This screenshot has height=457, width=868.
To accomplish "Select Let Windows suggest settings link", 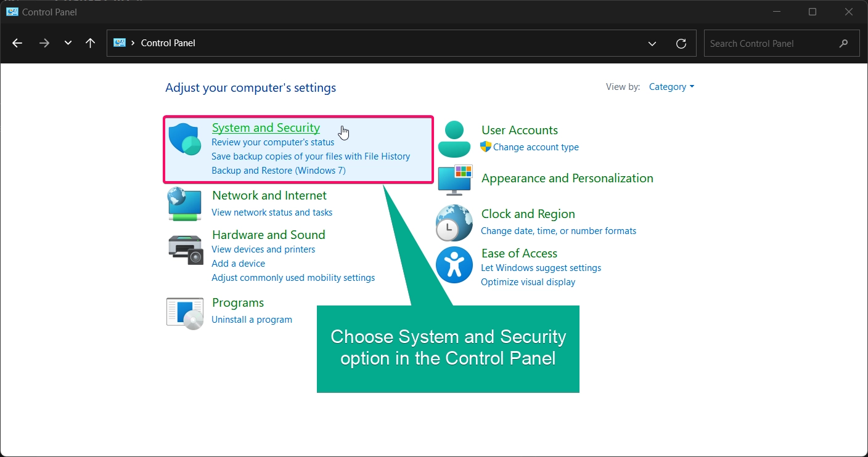I will 541,268.
